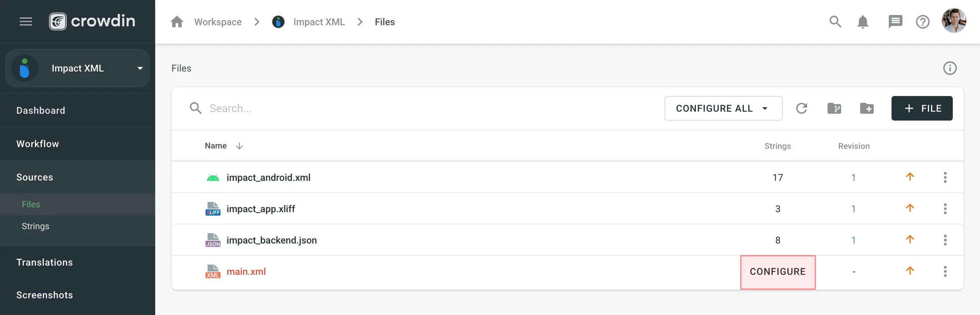
Task: Open version control integration folder icon
Action: pyautogui.click(x=835, y=108)
